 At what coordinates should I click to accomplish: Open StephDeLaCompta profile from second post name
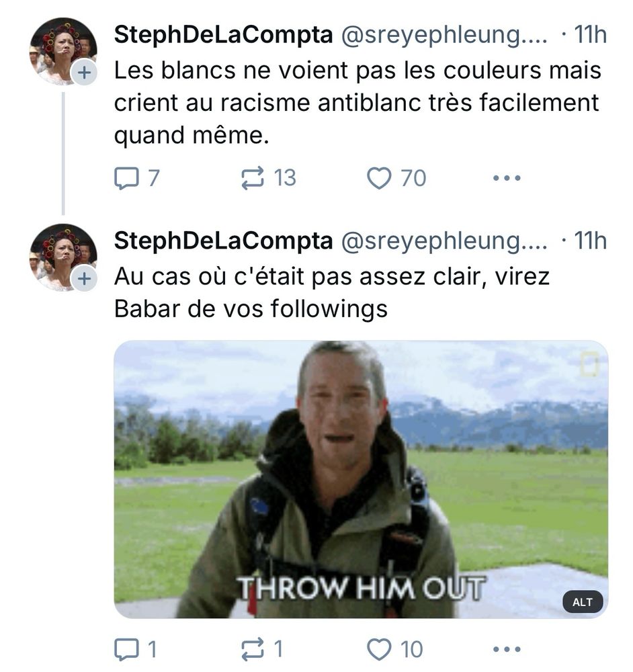pos(223,240)
